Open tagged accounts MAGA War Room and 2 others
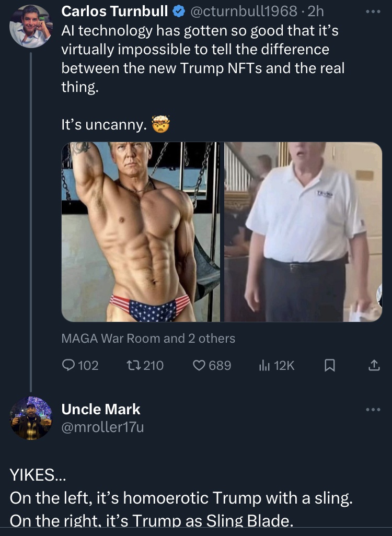The height and width of the screenshot is (536, 392). (148, 338)
